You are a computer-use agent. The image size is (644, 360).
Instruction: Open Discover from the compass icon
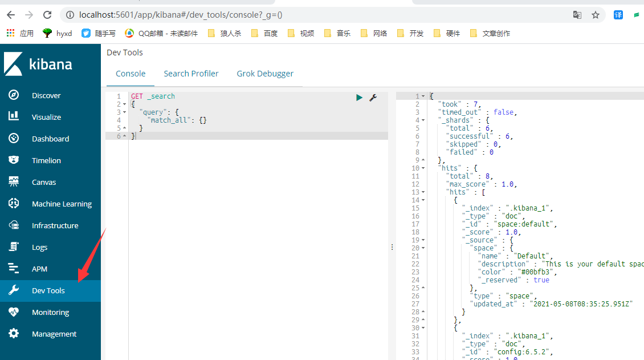[x=14, y=95]
